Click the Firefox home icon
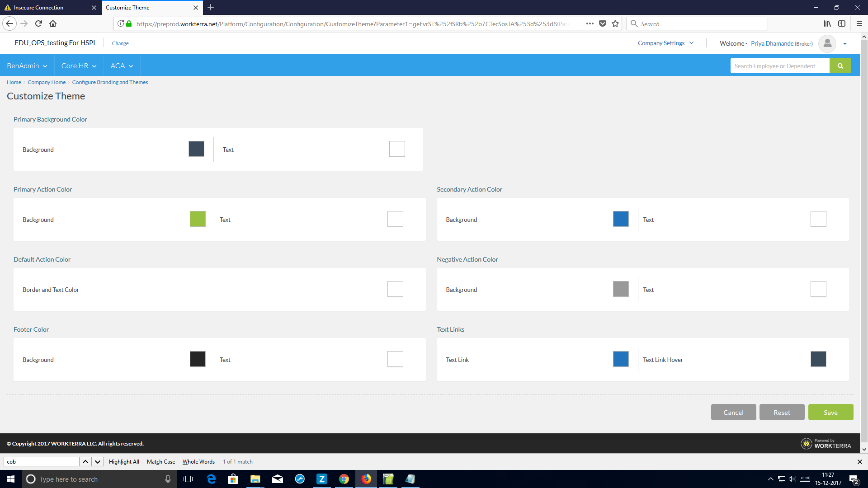This screenshot has width=868, height=488. click(x=53, y=23)
